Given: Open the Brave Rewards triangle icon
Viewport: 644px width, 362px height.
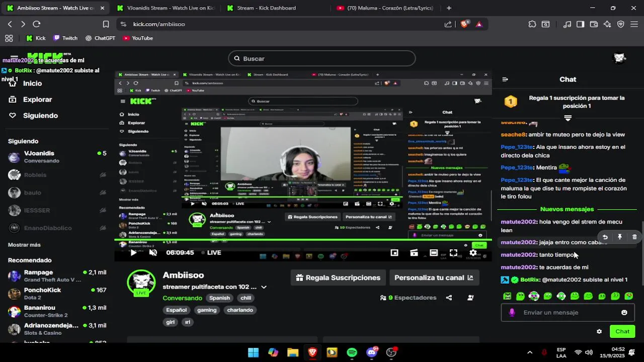Looking at the screenshot, I should click(x=478, y=24).
